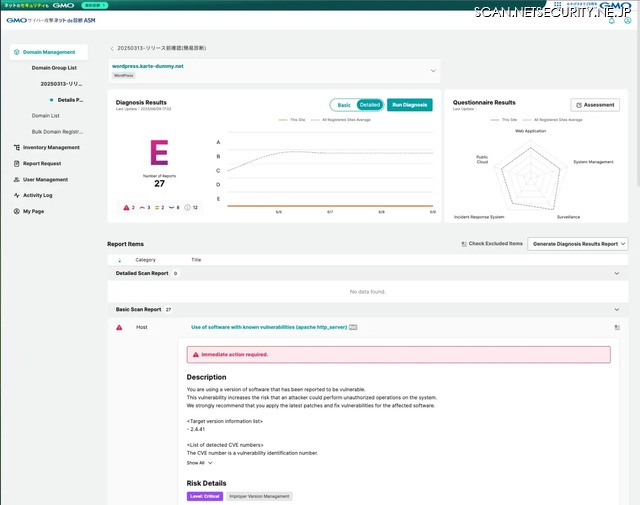The width and height of the screenshot is (640, 505).
Task: Switch diagnosis mode to Detailed
Action: (x=369, y=104)
